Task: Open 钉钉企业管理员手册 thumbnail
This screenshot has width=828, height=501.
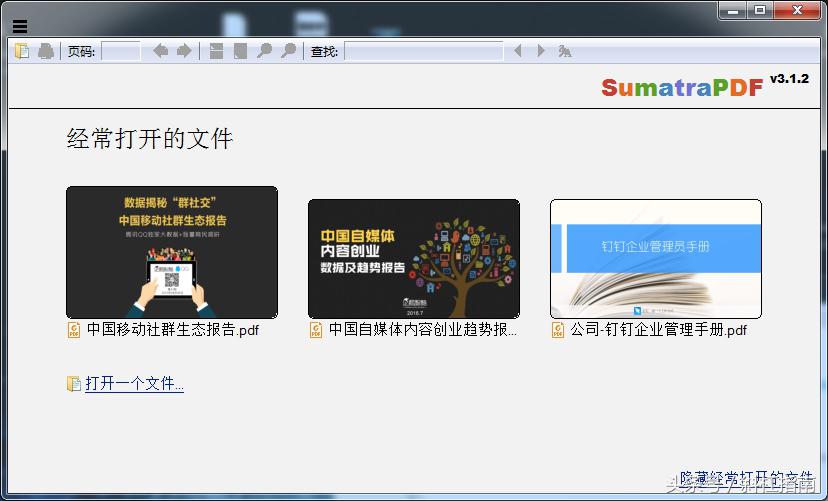Action: pyautogui.click(x=656, y=259)
